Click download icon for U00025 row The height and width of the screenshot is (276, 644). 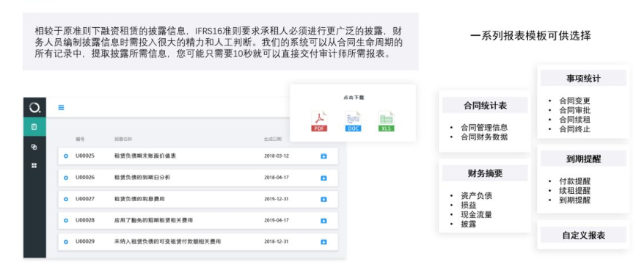coord(323,156)
